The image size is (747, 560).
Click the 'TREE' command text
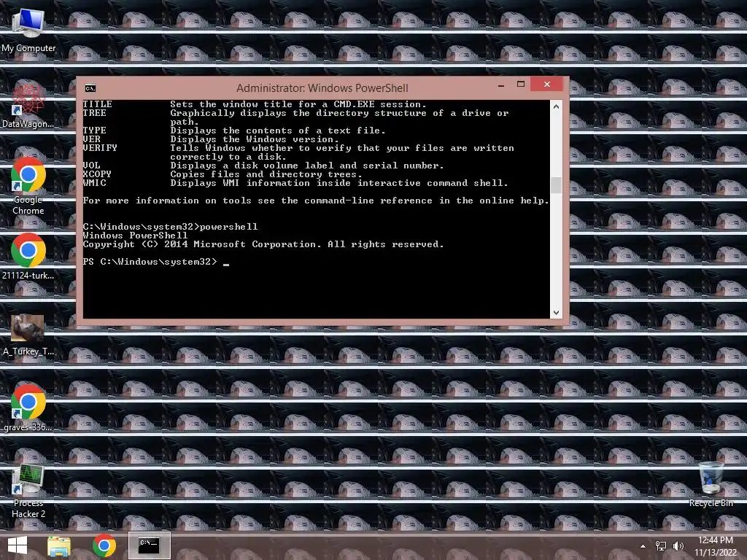[x=94, y=113]
